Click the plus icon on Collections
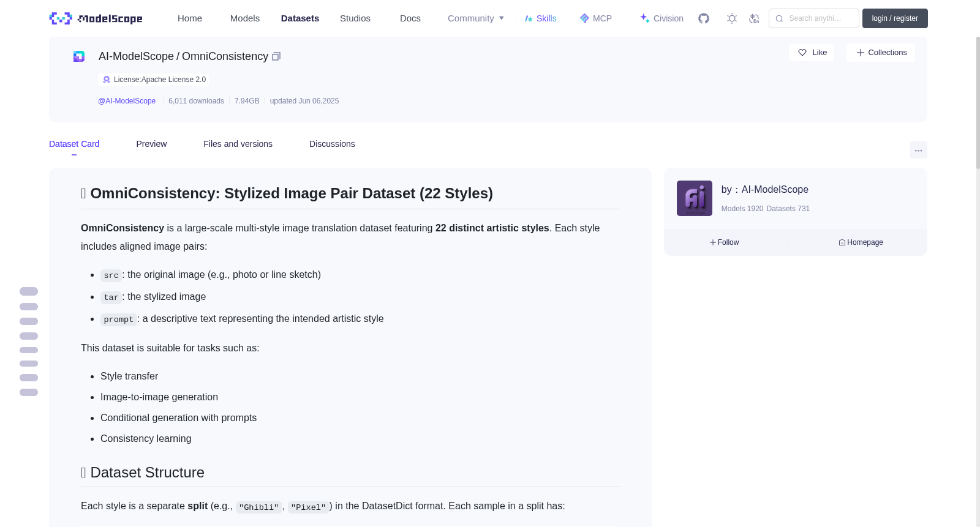This screenshot has width=980, height=527. click(861, 53)
